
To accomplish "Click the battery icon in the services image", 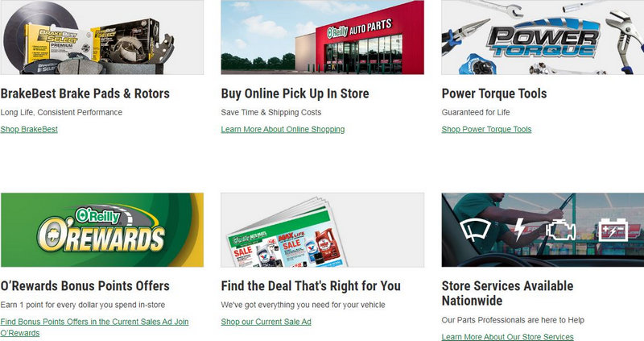I will (613, 230).
